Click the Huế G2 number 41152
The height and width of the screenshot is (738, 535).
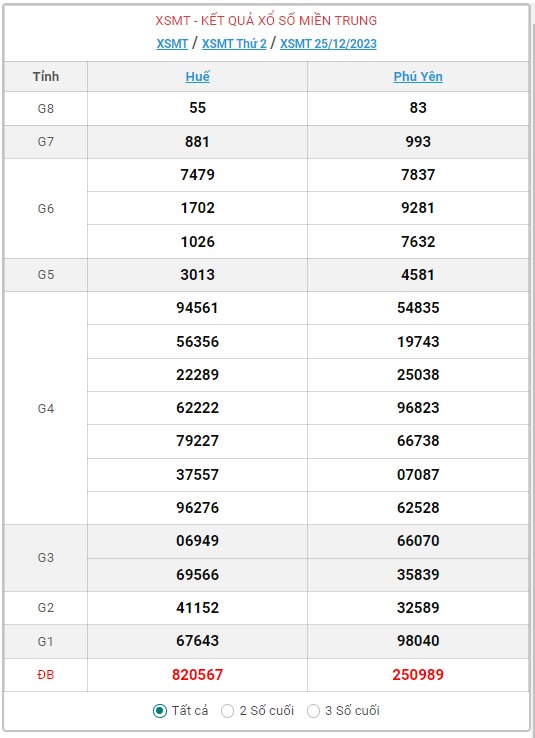198,608
